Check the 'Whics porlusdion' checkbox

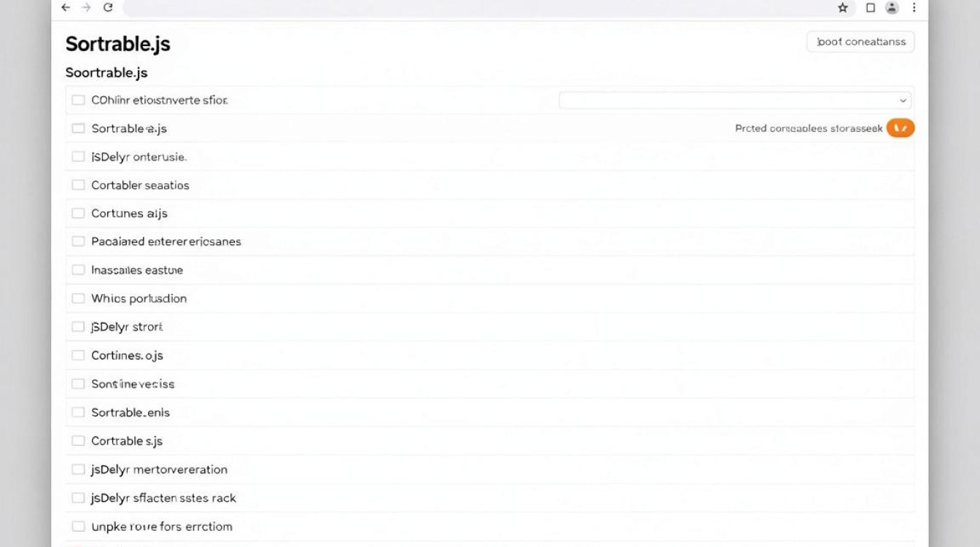[78, 298]
